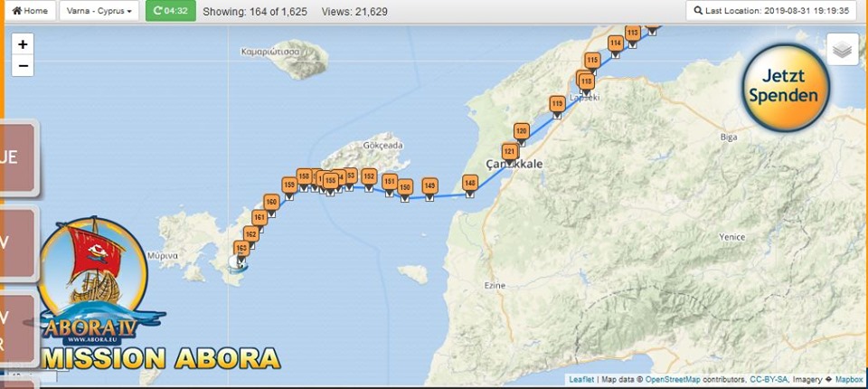Click the green 04:32 refresh timer
This screenshot has width=868, height=389.
point(170,11)
